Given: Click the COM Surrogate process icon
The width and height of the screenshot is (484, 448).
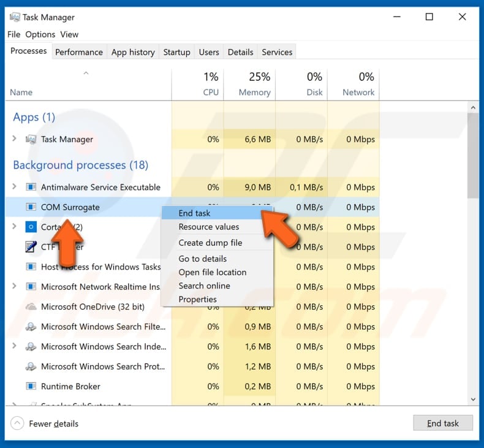Looking at the screenshot, I should [x=31, y=207].
